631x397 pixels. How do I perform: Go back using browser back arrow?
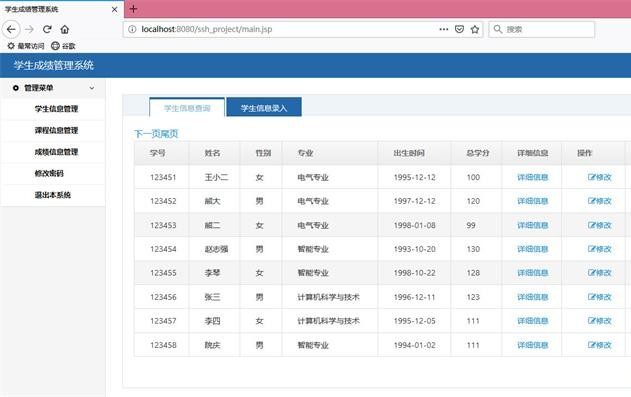(11, 29)
